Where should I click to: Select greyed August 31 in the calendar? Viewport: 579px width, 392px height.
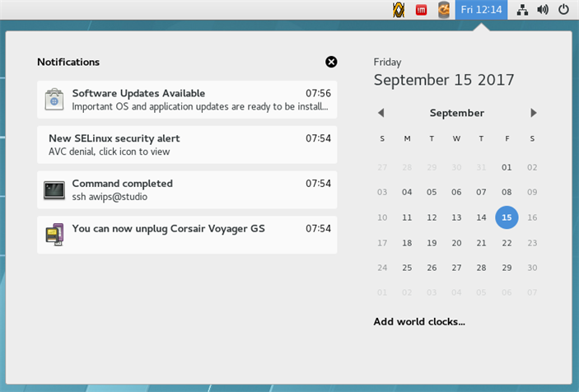(481, 167)
